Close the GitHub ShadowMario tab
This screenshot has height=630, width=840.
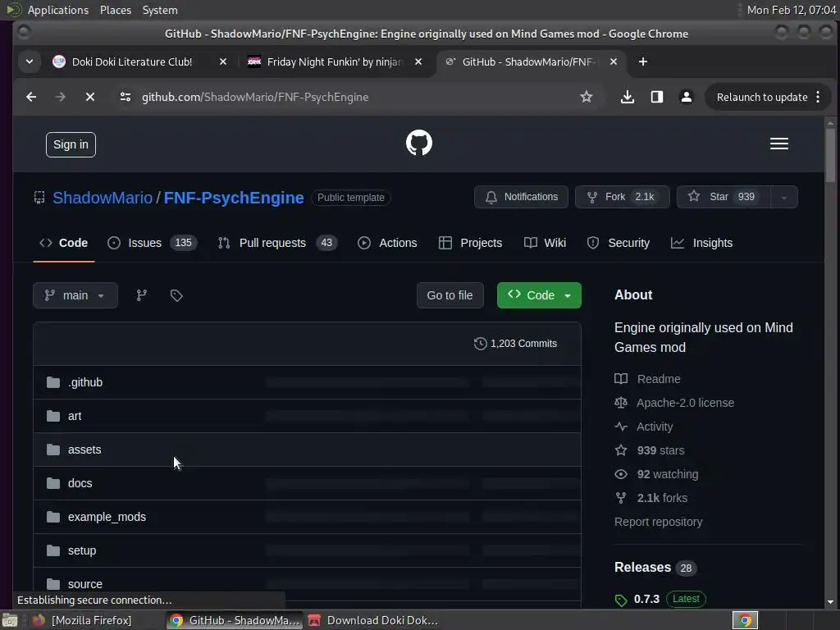point(614,62)
